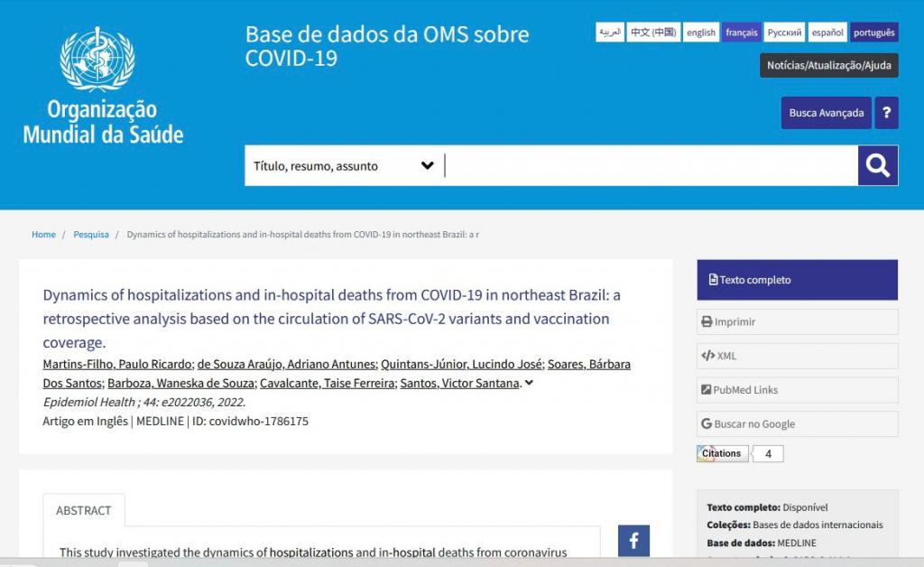The width and height of the screenshot is (924, 567).
Task: Export the record as XML
Action: (x=797, y=356)
